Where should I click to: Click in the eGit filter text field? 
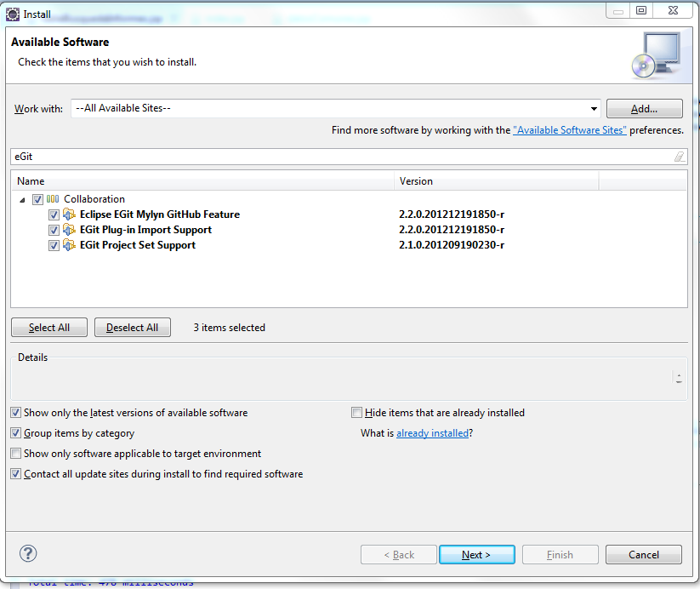[x=340, y=157]
